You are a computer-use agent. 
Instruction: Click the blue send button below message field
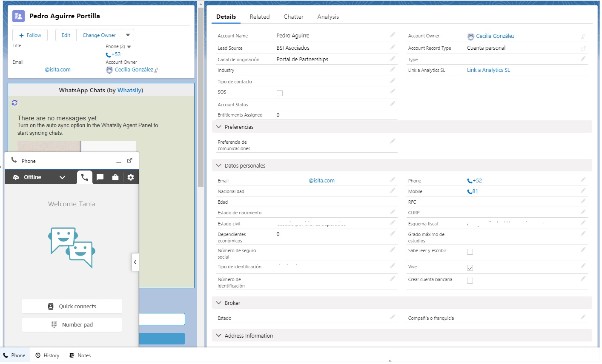[x=162, y=339]
